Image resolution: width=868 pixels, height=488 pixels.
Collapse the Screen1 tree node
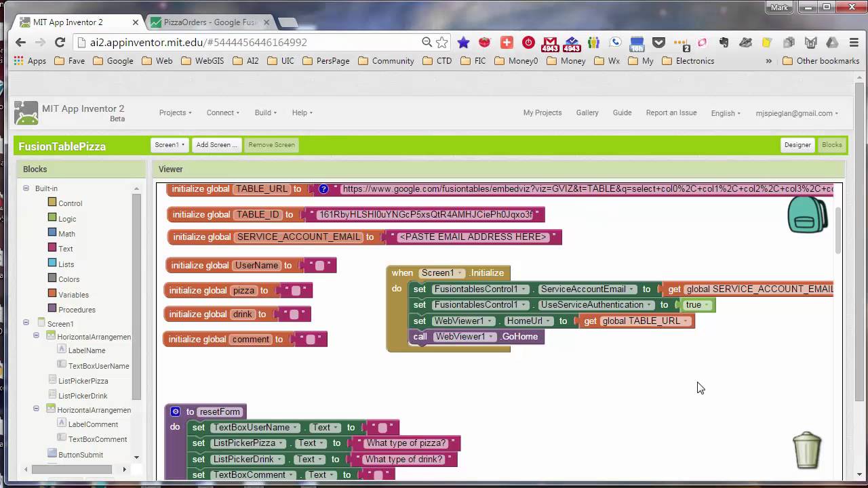point(26,323)
